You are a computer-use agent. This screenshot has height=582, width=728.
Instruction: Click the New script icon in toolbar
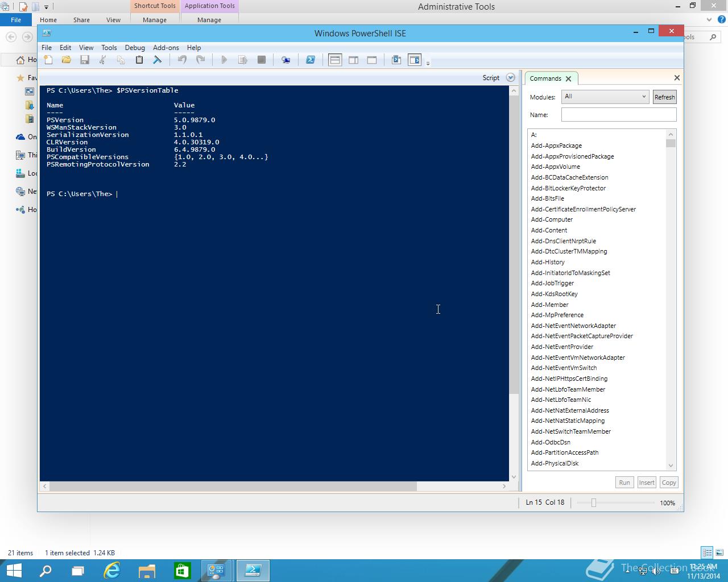(48, 60)
